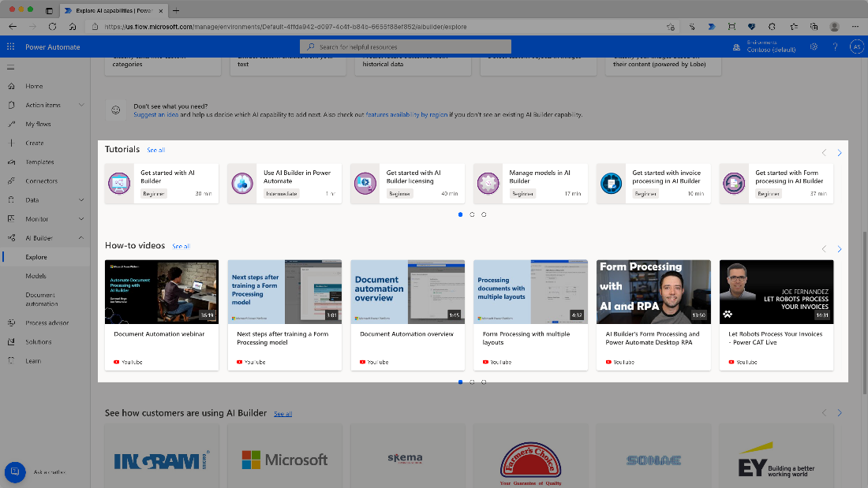
Task: Advance How-to videos with next arrow
Action: (839, 249)
